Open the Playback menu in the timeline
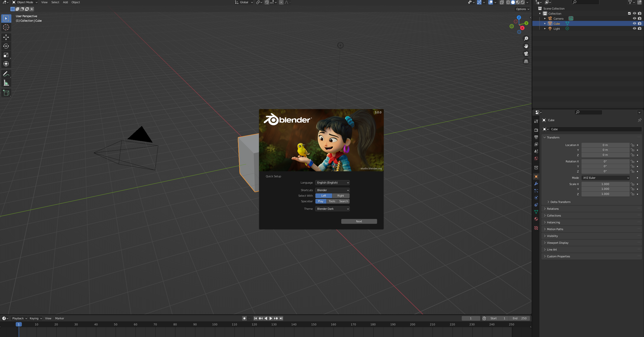 point(19,318)
